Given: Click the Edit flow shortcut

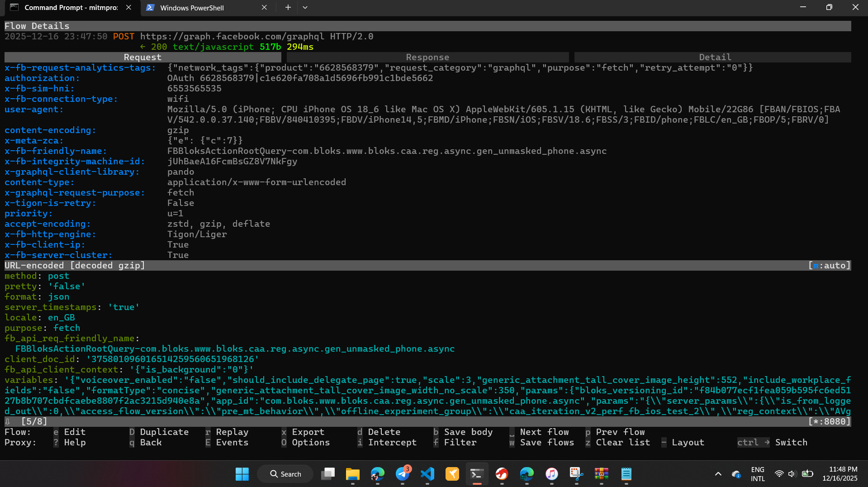Looking at the screenshot, I should point(70,432).
